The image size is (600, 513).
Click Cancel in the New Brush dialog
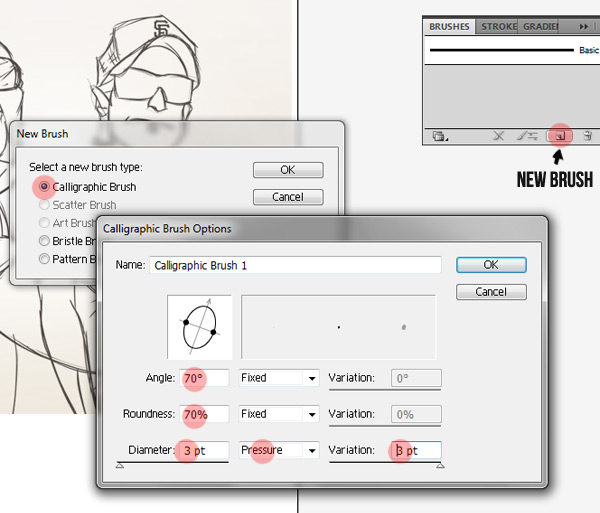click(288, 197)
